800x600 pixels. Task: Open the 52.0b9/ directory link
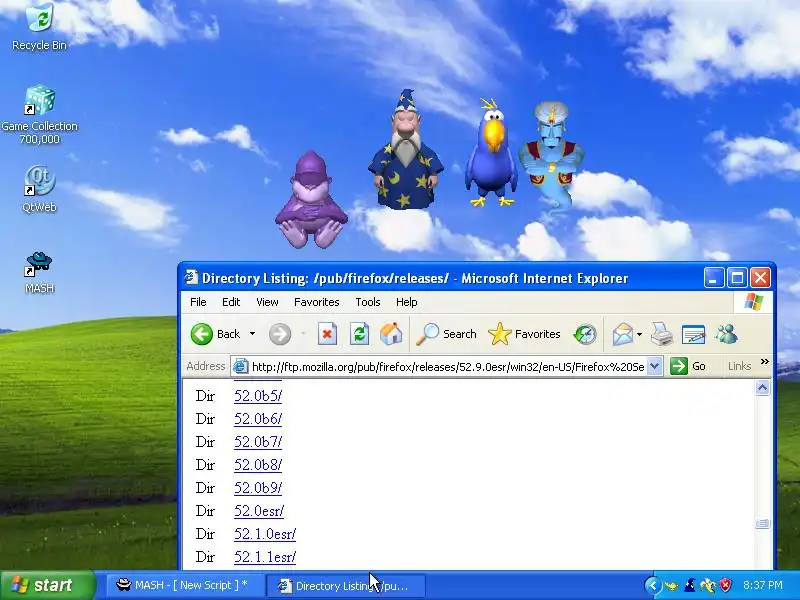[x=258, y=488]
